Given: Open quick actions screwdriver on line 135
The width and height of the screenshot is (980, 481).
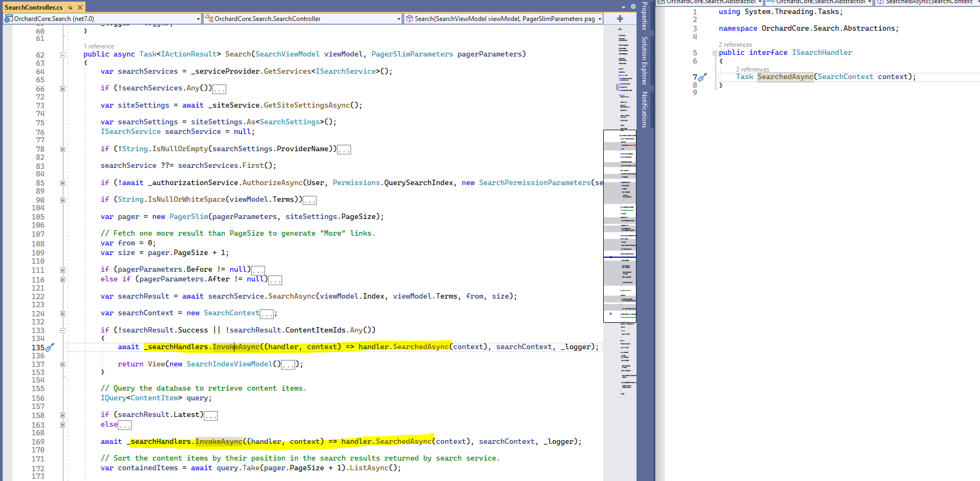Looking at the screenshot, I should [49, 348].
